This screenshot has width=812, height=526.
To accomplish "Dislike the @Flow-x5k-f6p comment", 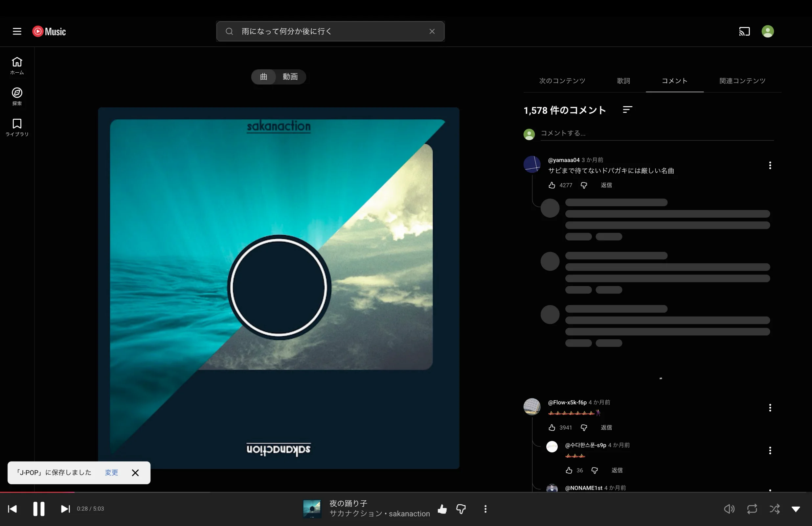I will 584,428.
